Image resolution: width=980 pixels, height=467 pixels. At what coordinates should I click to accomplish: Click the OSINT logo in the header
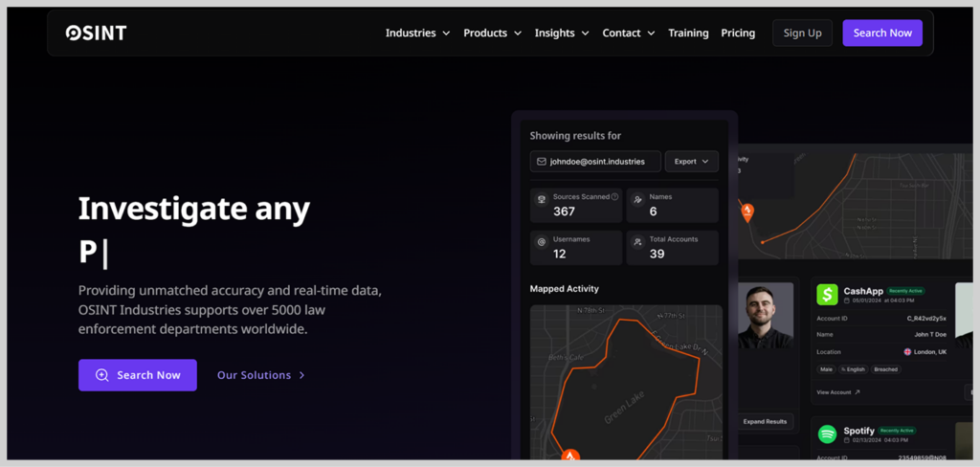pos(96,33)
